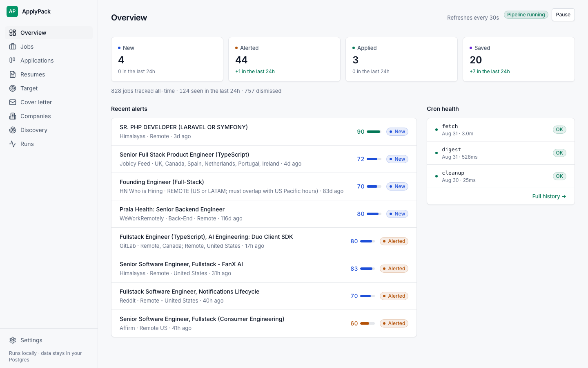Click New badge on Founding Engineer row
Screen dimensions: 588x368
click(x=397, y=186)
